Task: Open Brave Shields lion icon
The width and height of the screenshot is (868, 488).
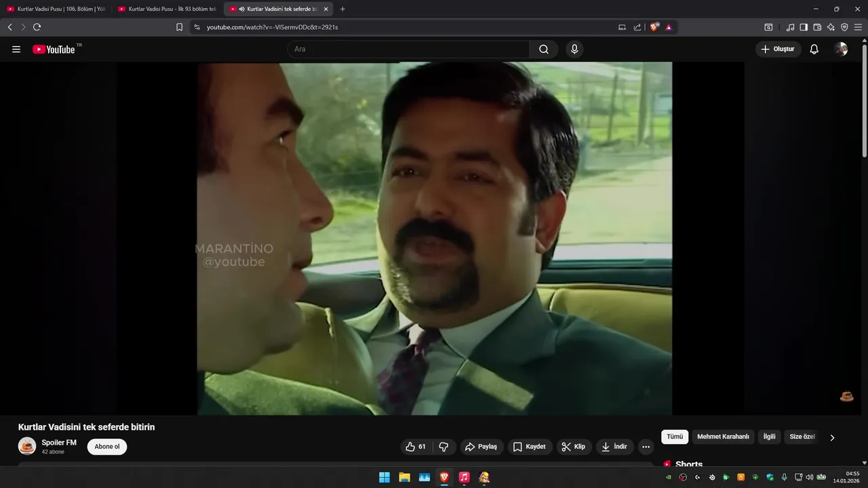Action: (654, 27)
